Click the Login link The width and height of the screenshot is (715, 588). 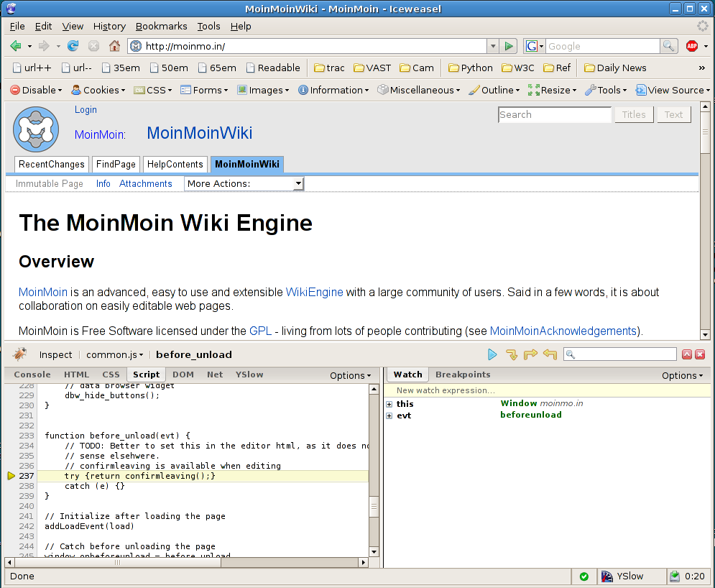coord(86,110)
